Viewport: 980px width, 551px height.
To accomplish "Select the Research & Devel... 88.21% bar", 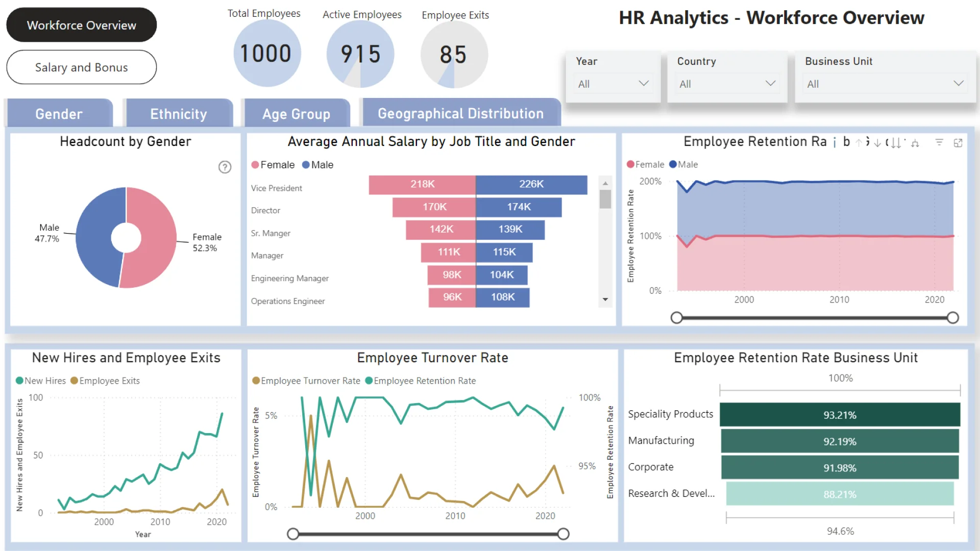I will pos(840,494).
